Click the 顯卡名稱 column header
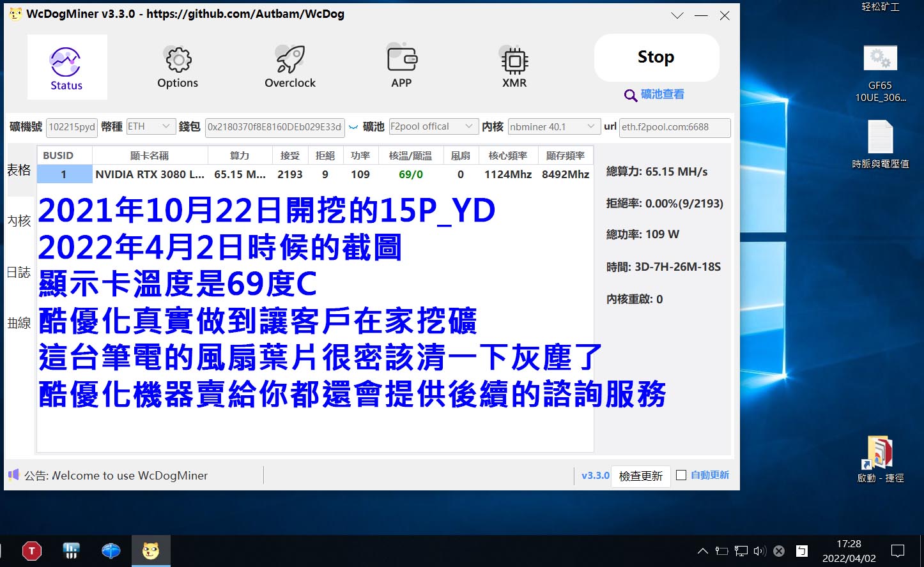Screen dimensions: 924x567 coord(150,156)
